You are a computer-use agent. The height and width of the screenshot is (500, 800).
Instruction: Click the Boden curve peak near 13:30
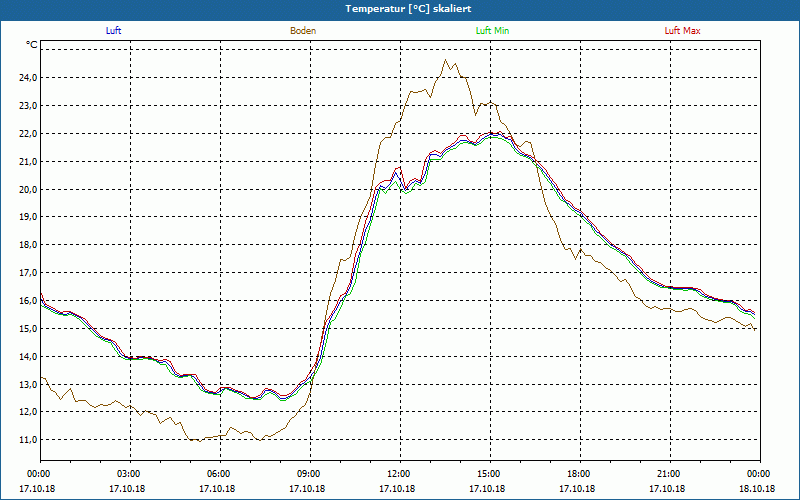click(445, 60)
